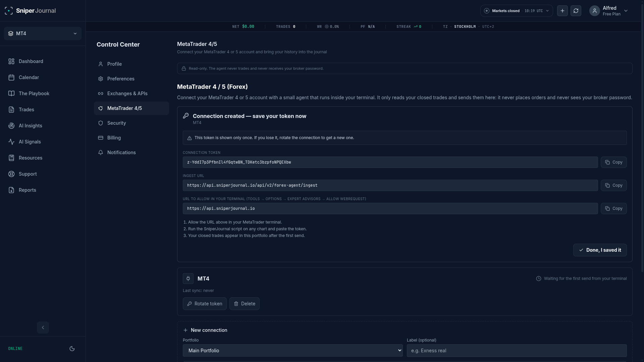This screenshot has width=644, height=362.
Task: Click the AI Signals pulse icon
Action: pos(11,142)
